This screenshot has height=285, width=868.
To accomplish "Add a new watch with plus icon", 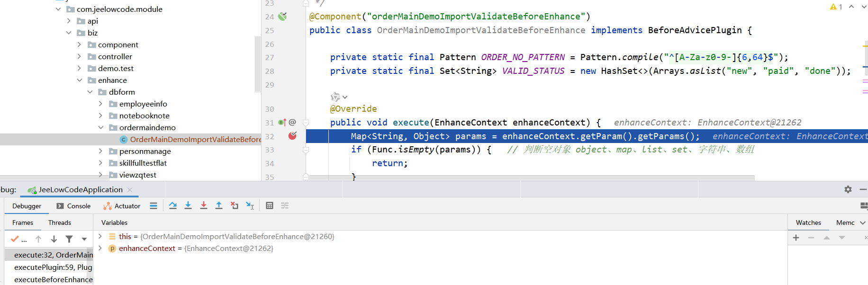I will (x=796, y=238).
